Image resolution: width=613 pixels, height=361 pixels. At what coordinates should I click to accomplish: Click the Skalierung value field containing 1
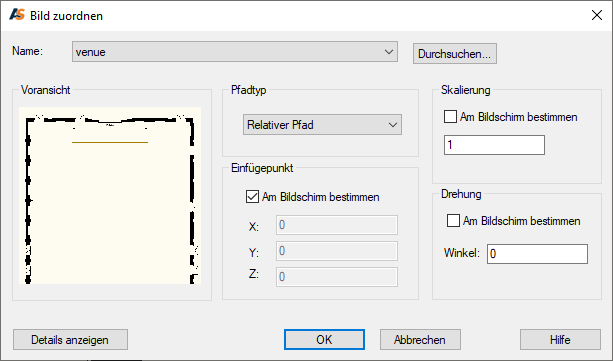pos(494,145)
